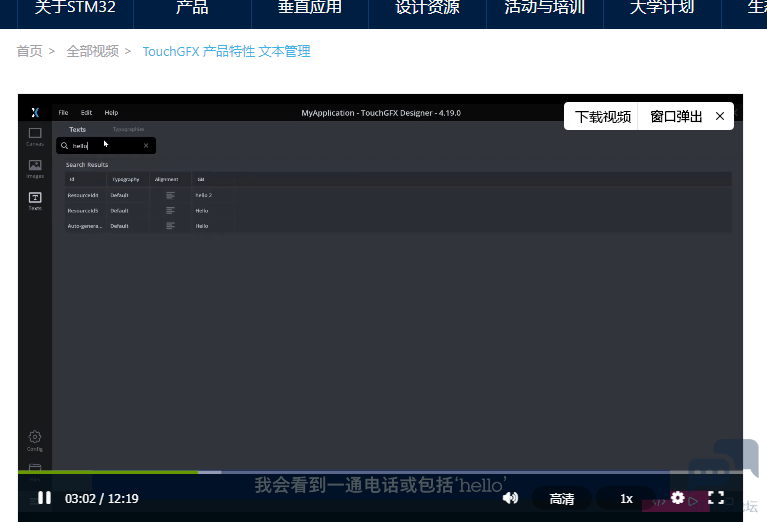The height and width of the screenshot is (522, 767).
Task: Select the Images sidebar icon
Action: click(x=35, y=169)
